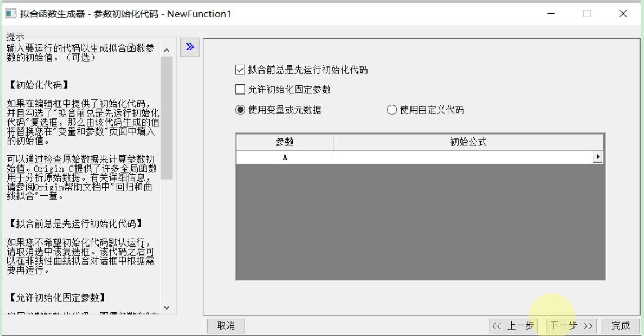Screen dimensions: 644x336
Task: Click the hint panel scrollbar thumb
Action: point(166,118)
